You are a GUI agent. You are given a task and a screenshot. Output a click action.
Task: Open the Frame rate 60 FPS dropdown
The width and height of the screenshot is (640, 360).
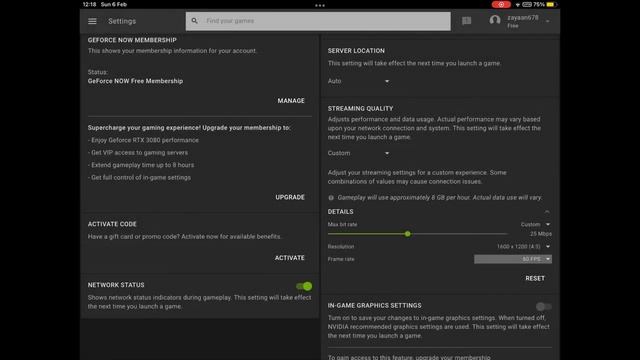pyautogui.click(x=513, y=259)
